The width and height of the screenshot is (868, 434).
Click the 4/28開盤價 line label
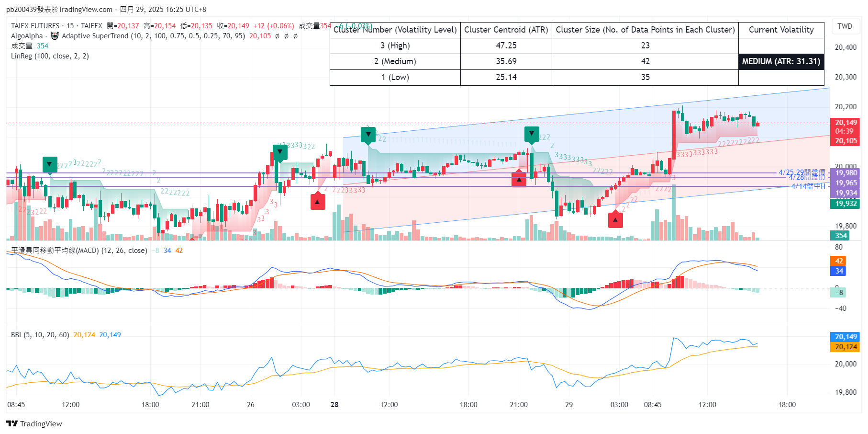pyautogui.click(x=807, y=177)
